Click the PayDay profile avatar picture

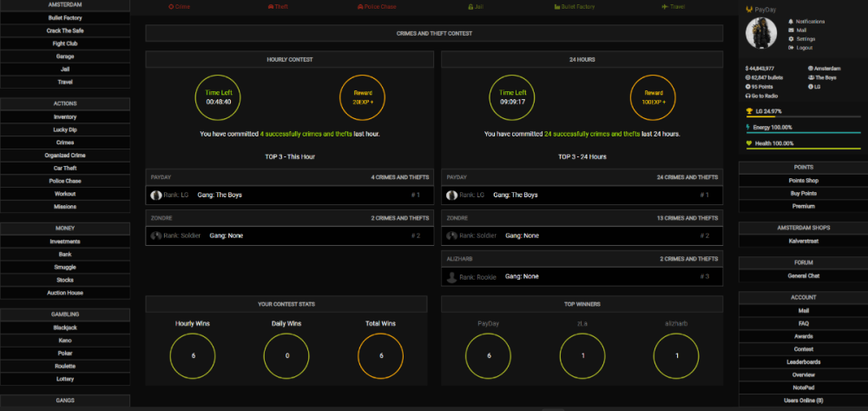coord(763,34)
